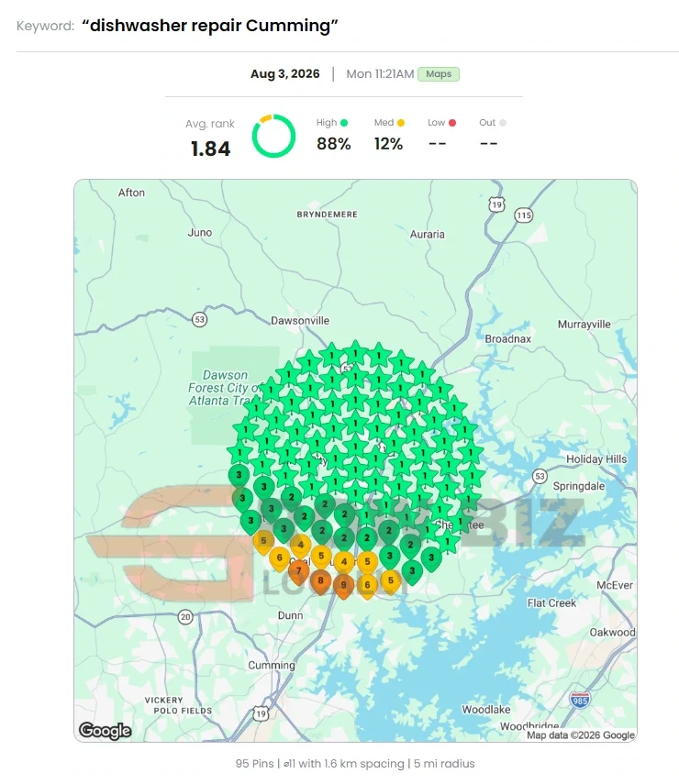The height and width of the screenshot is (784, 679).
Task: Select the orange map pin numbered 9
Action: coord(343,587)
